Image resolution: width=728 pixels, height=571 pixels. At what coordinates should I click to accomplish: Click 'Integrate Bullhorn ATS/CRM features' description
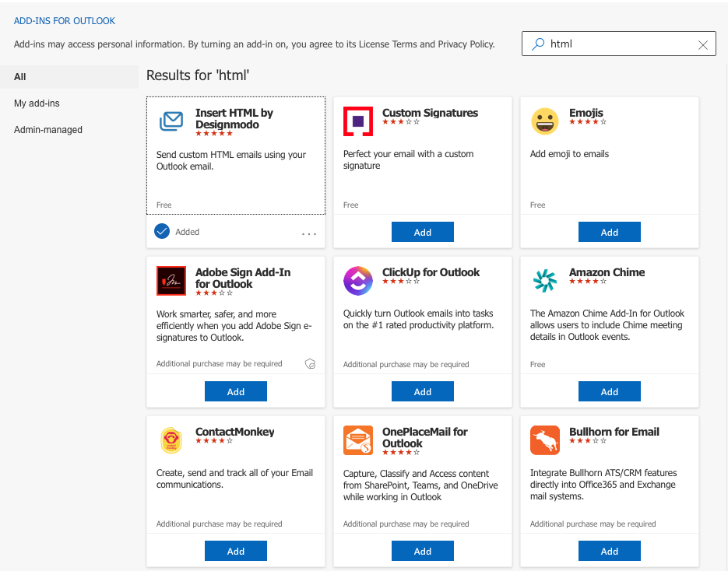pos(603,484)
